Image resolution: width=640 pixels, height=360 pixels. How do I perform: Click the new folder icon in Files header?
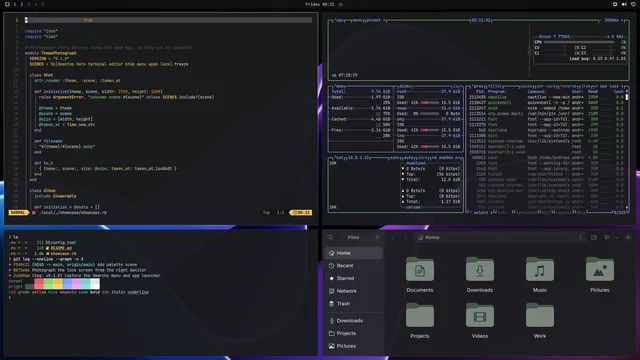tap(594, 237)
